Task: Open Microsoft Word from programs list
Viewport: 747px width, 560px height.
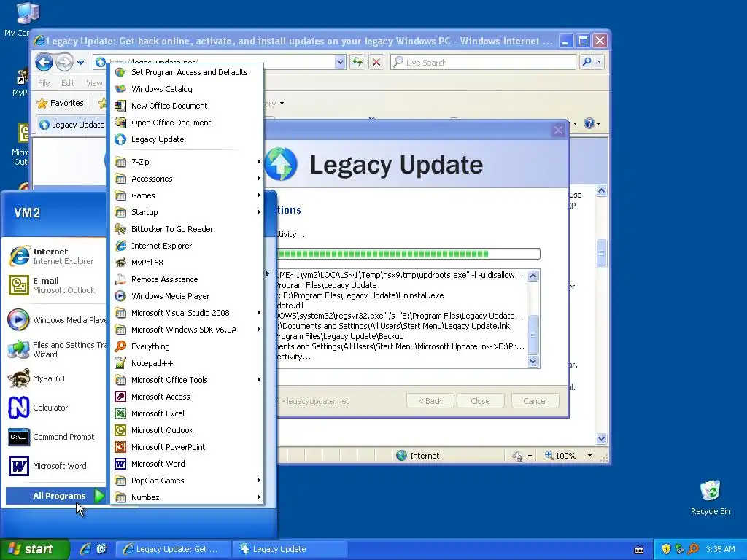Action: tap(187, 463)
